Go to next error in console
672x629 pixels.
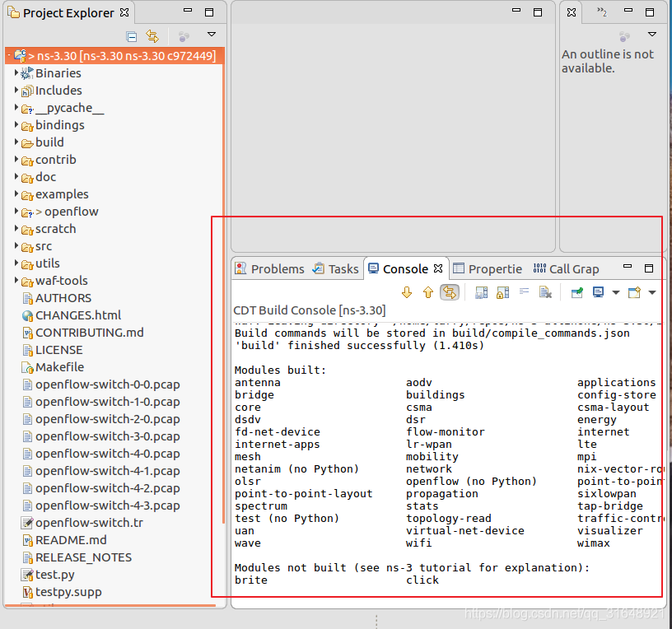point(407,292)
